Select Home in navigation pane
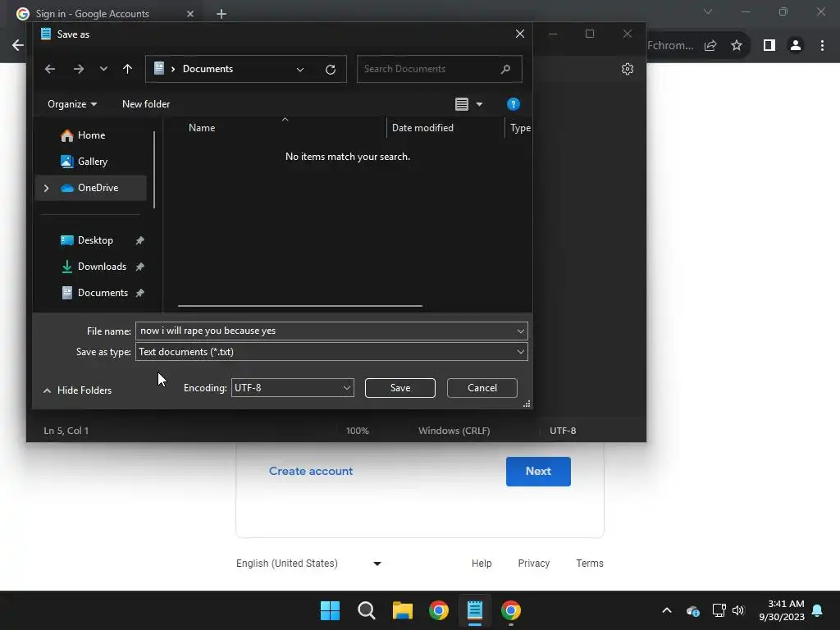This screenshot has height=630, width=840. [90, 135]
